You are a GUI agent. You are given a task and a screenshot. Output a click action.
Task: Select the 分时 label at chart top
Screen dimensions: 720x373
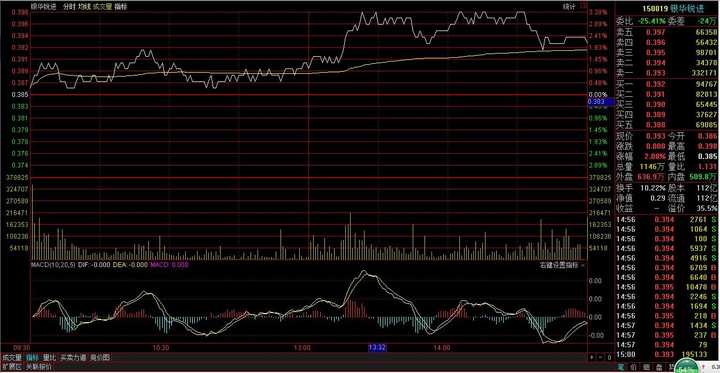[x=69, y=6]
